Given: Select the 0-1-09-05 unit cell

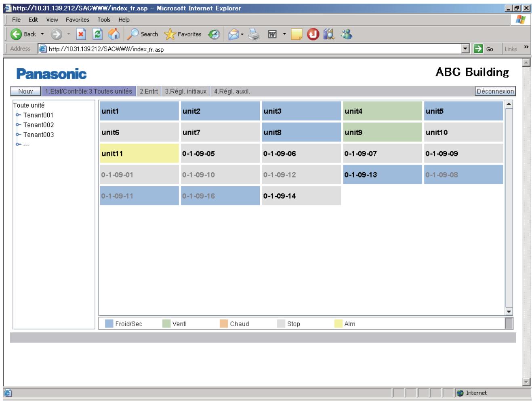Looking at the screenshot, I should coord(220,154).
